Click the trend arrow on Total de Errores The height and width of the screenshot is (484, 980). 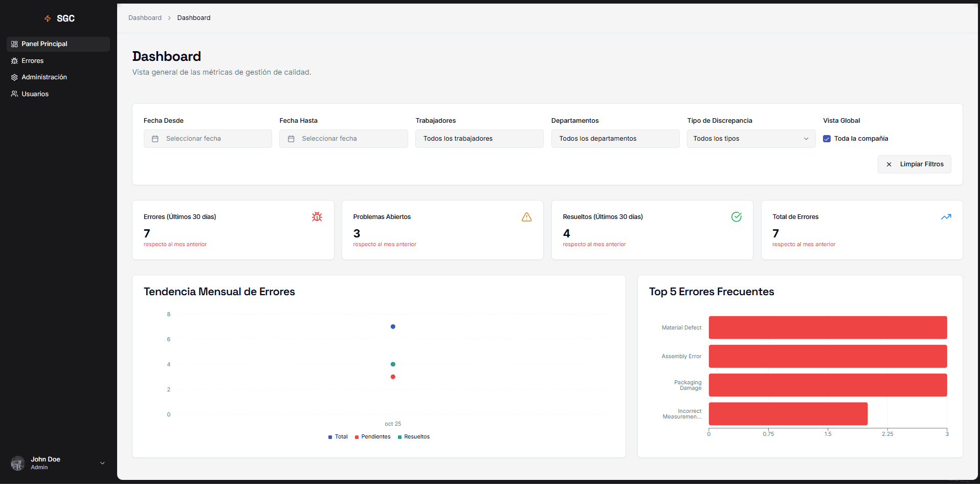pos(946,217)
